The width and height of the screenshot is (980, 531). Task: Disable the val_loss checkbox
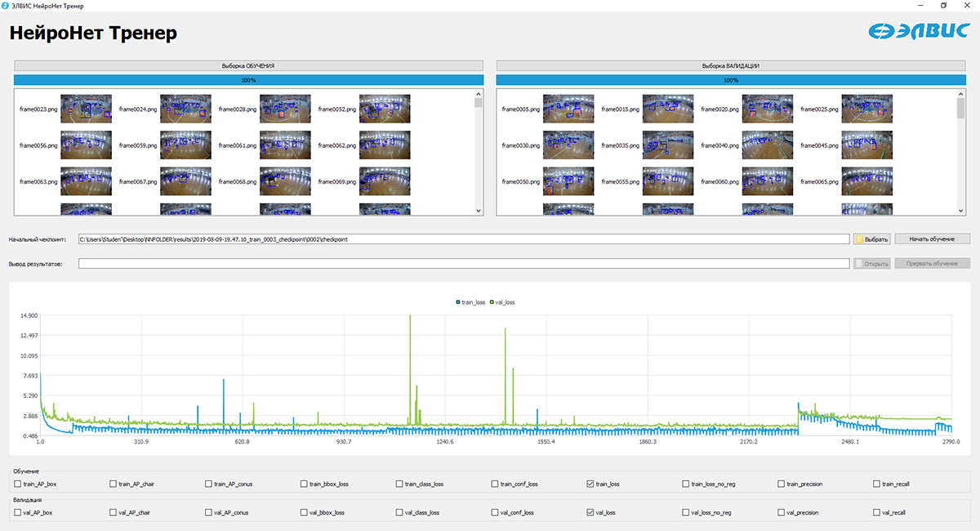pos(590,513)
